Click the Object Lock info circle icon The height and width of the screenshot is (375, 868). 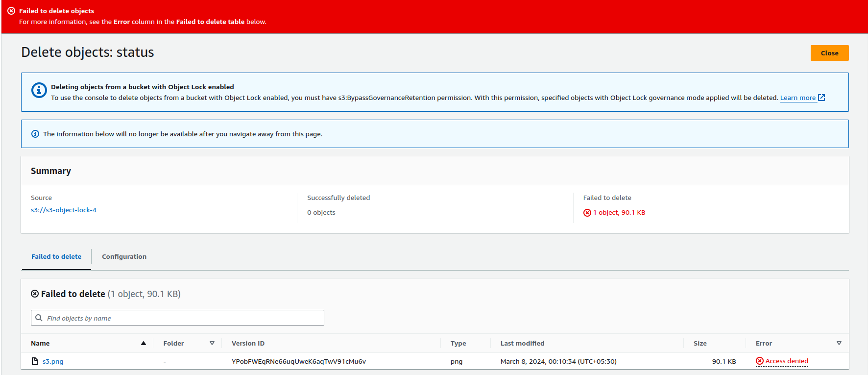click(x=39, y=90)
